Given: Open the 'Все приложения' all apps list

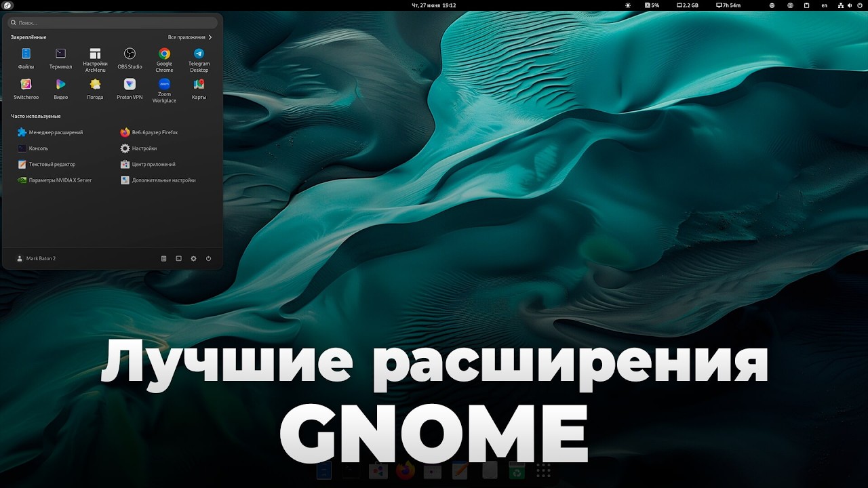Looking at the screenshot, I should (190, 37).
